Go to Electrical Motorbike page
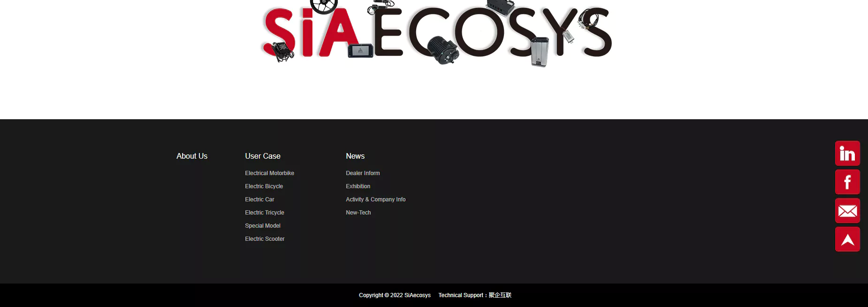 tap(269, 173)
